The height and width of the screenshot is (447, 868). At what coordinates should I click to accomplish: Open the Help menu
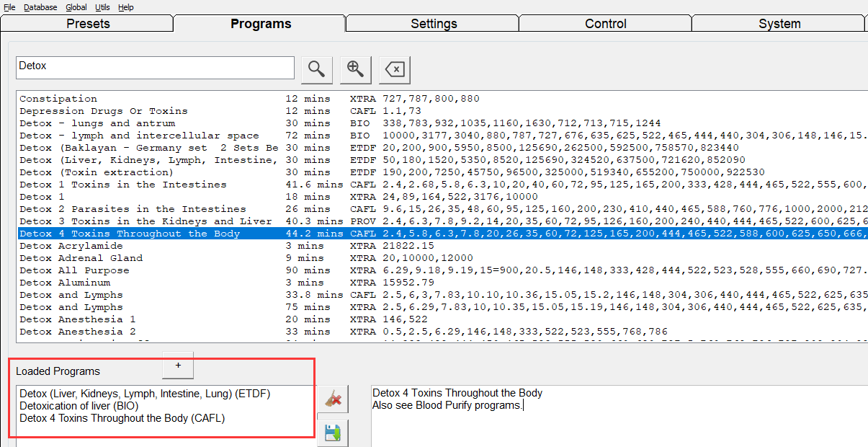click(125, 7)
